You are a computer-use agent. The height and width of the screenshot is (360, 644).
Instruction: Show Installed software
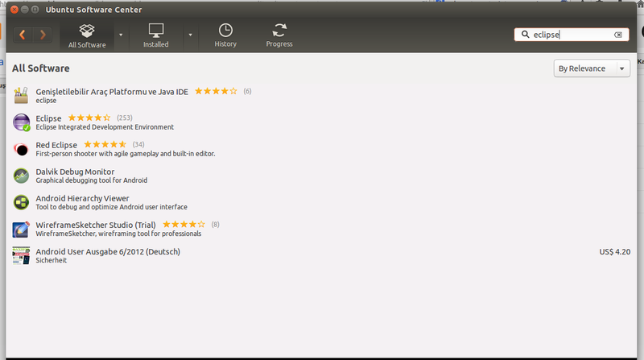click(x=156, y=35)
